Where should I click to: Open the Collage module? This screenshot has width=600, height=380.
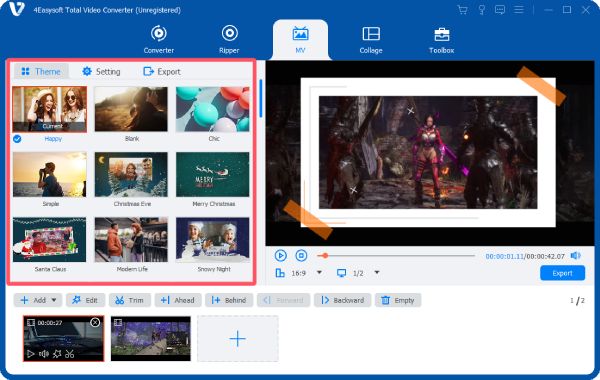(371, 39)
